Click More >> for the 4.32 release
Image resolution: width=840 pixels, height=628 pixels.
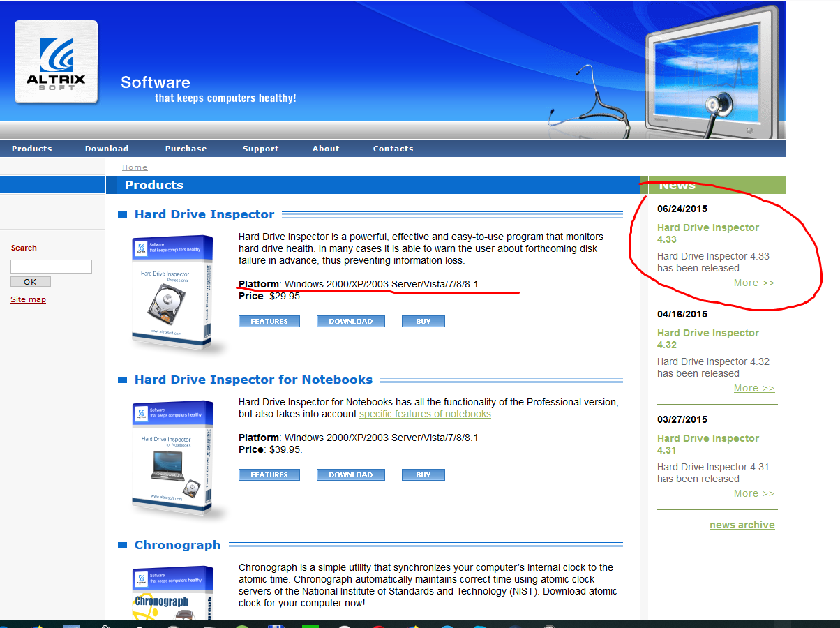coord(754,389)
